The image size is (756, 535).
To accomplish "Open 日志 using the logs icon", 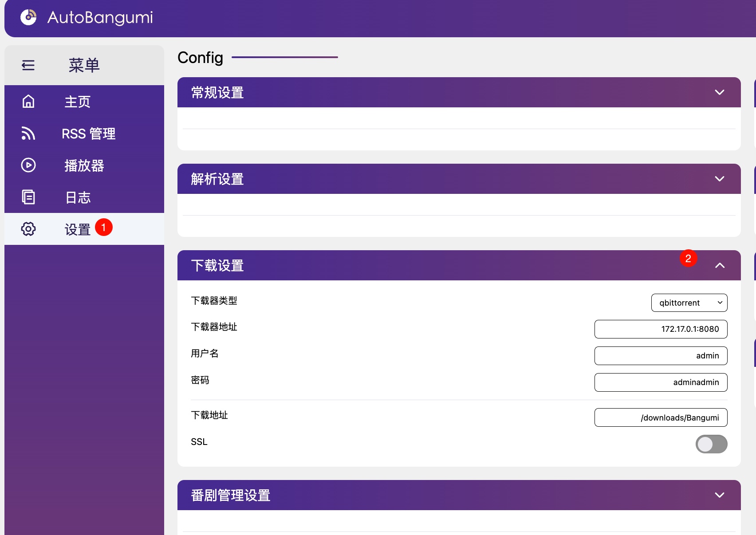I will [28, 197].
